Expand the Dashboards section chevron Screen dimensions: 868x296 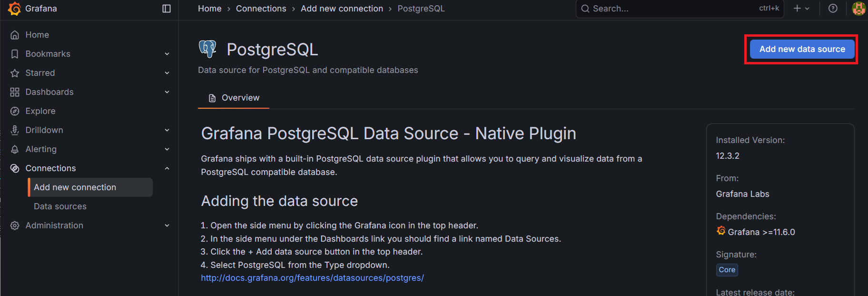pos(167,92)
